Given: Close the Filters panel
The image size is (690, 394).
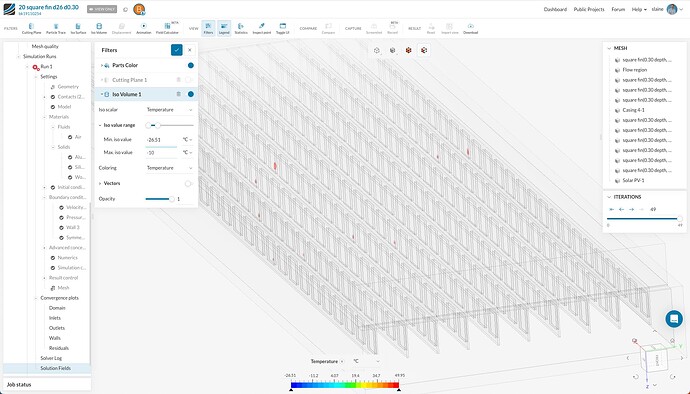Looking at the screenshot, I should [x=190, y=50].
